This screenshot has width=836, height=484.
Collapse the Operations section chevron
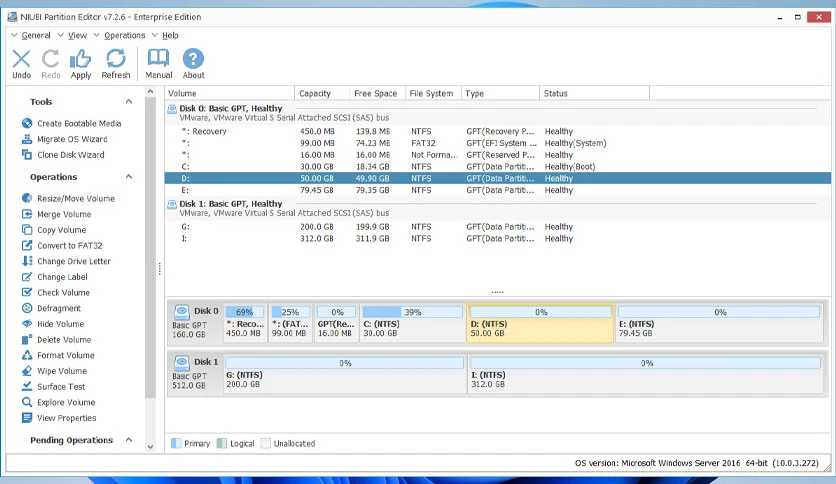[x=129, y=177]
